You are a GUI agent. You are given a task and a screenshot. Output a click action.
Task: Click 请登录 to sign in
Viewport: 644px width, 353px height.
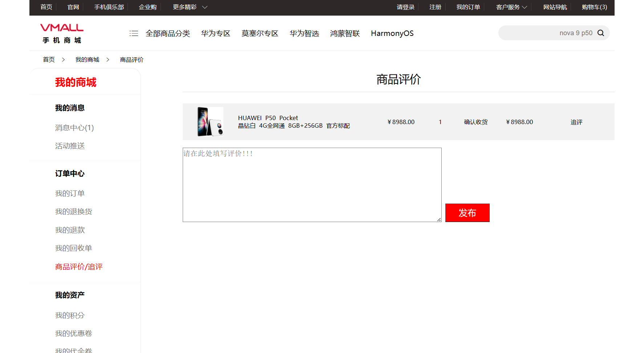tap(405, 7)
